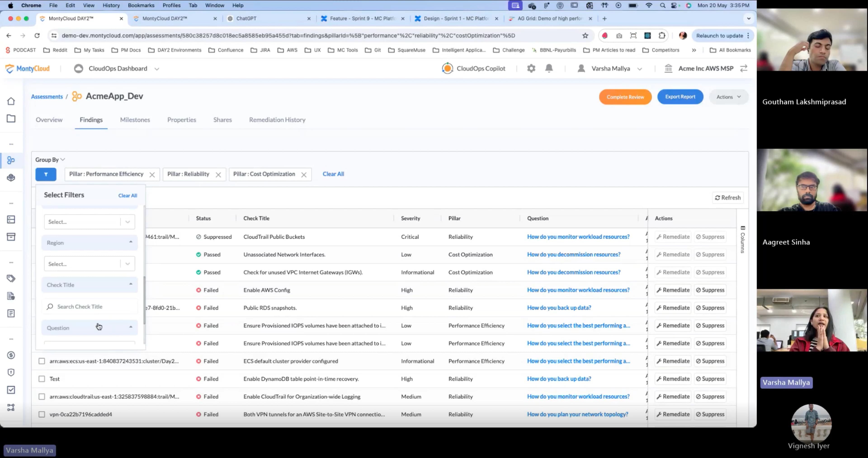Switch to the ChatGPT browser tab
The image size is (868, 458).
269,19
